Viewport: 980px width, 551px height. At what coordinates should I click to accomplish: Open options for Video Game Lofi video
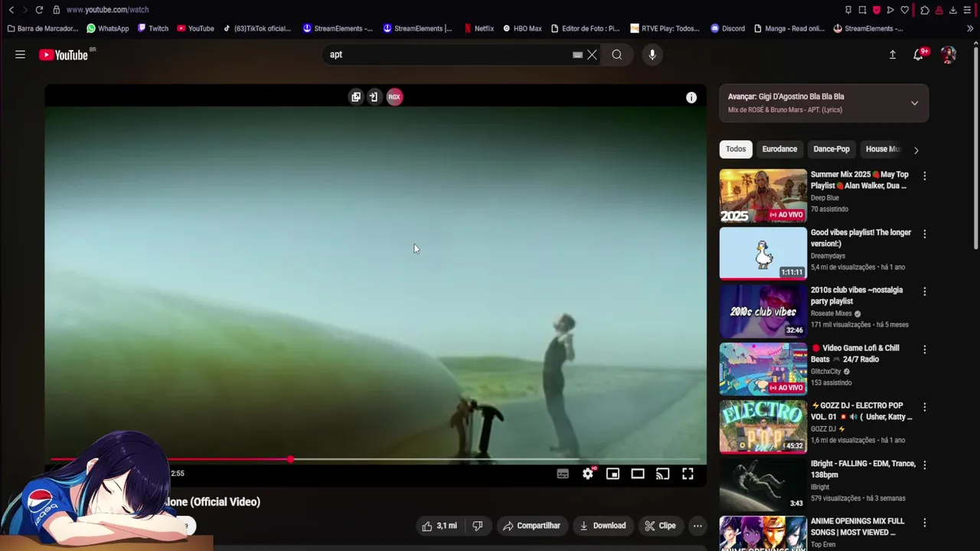point(924,350)
